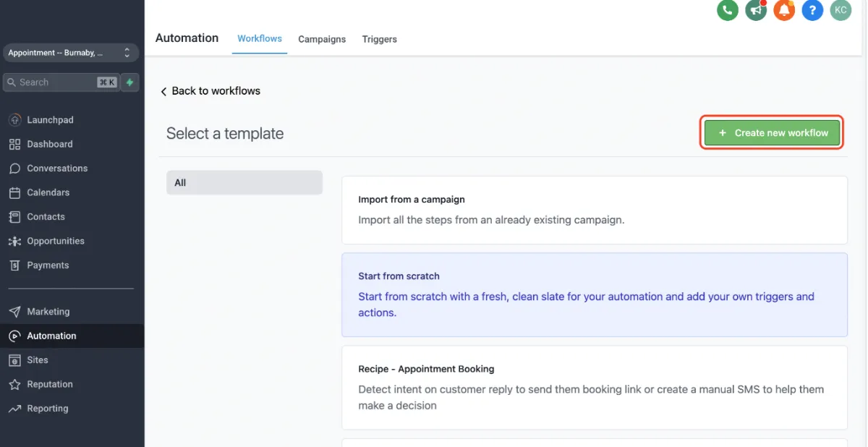
Task: Open Opportunities in the sidebar
Action: tap(55, 241)
